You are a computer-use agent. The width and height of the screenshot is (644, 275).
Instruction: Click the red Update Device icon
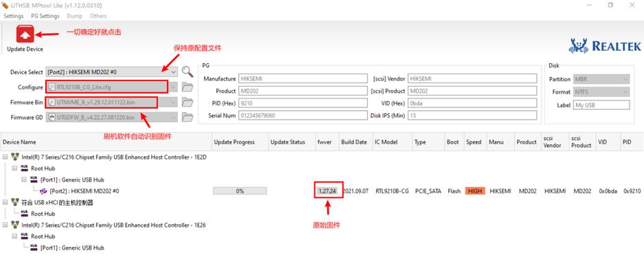tap(25, 34)
